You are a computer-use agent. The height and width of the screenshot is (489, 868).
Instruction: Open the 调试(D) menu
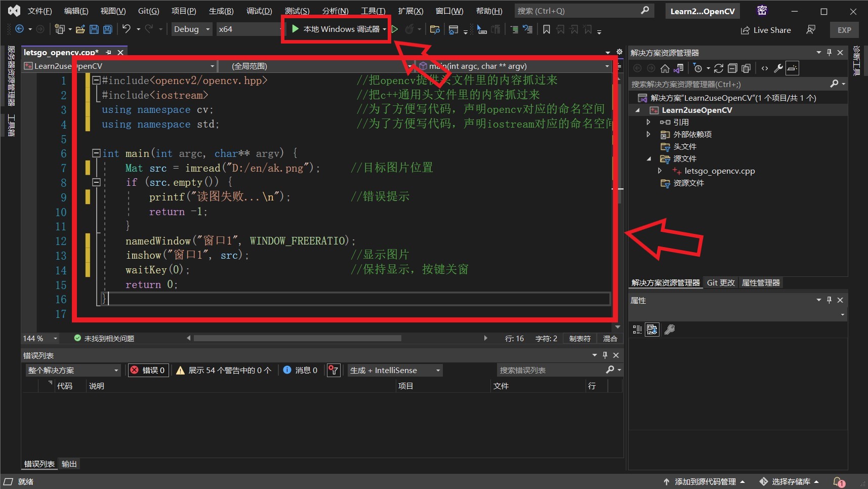click(259, 10)
